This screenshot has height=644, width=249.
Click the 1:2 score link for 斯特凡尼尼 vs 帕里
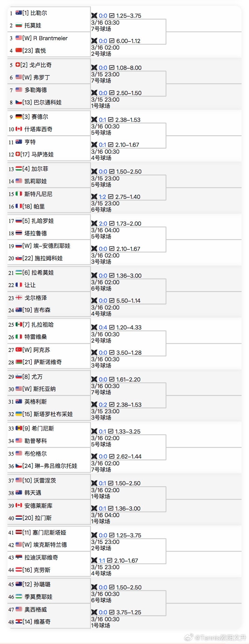[x=102, y=197]
